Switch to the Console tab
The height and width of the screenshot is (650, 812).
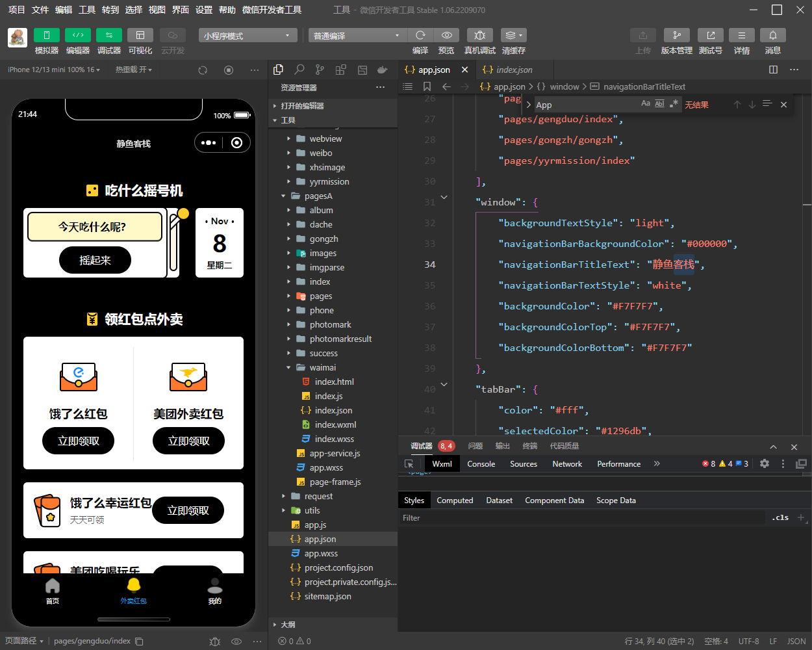click(x=481, y=464)
